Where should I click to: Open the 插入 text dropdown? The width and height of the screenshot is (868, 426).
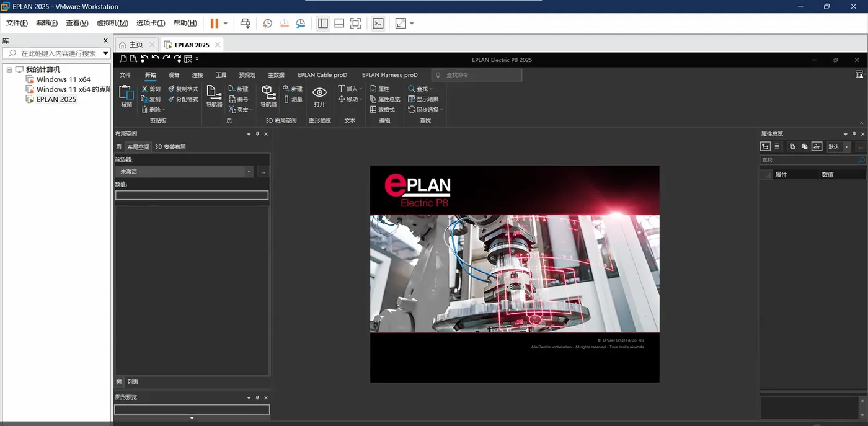(x=361, y=89)
